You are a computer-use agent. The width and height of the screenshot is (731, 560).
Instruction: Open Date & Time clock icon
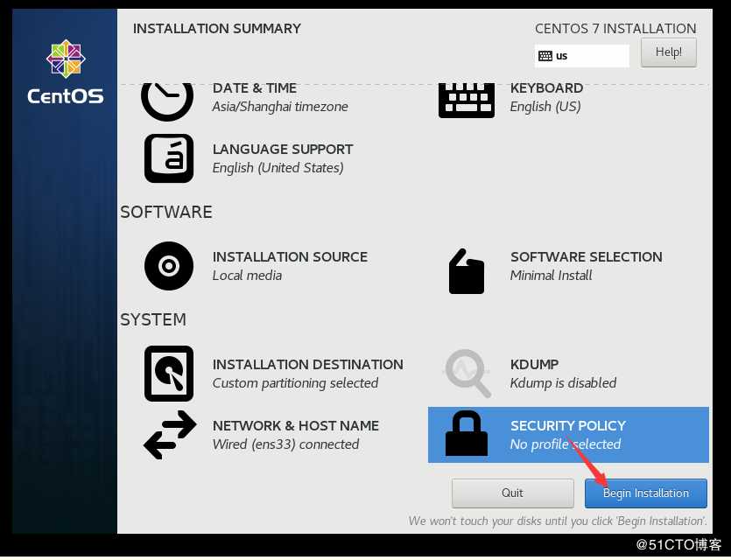[x=167, y=101]
